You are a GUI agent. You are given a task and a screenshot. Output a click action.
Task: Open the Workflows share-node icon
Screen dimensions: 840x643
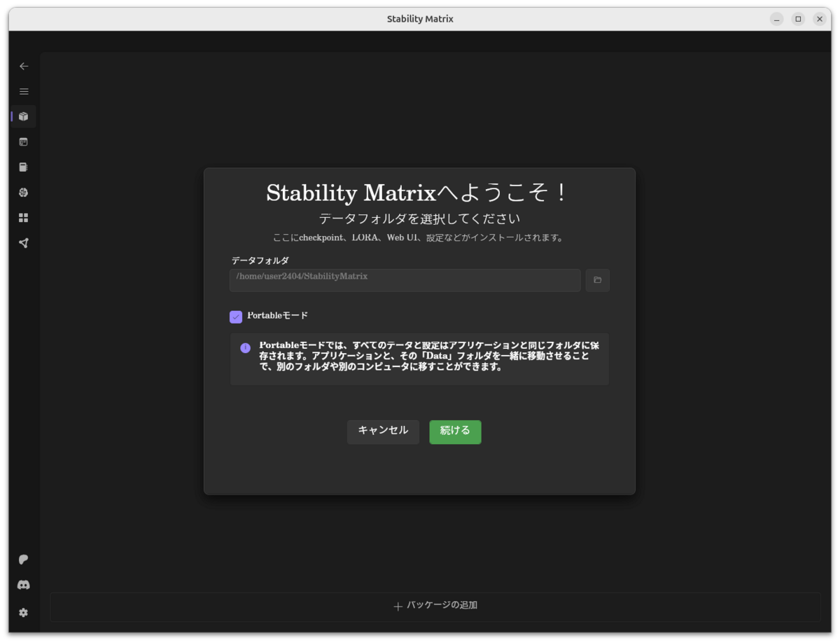pos(24,243)
